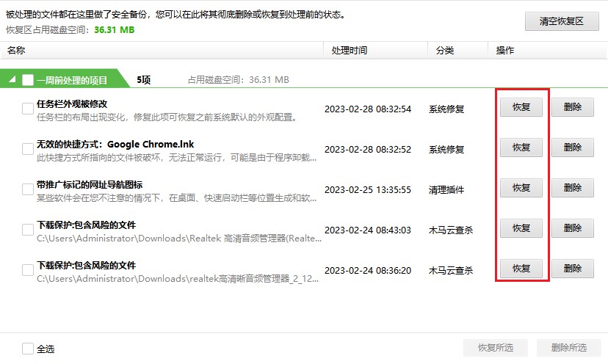Image resolution: width=608 pixels, height=364 pixels.
Task: Click the 分类 column header
Action: click(x=445, y=51)
